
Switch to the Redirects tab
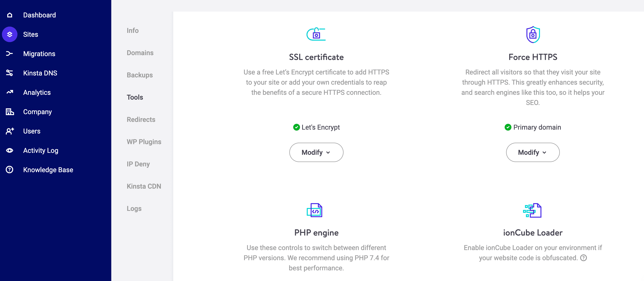click(x=141, y=119)
